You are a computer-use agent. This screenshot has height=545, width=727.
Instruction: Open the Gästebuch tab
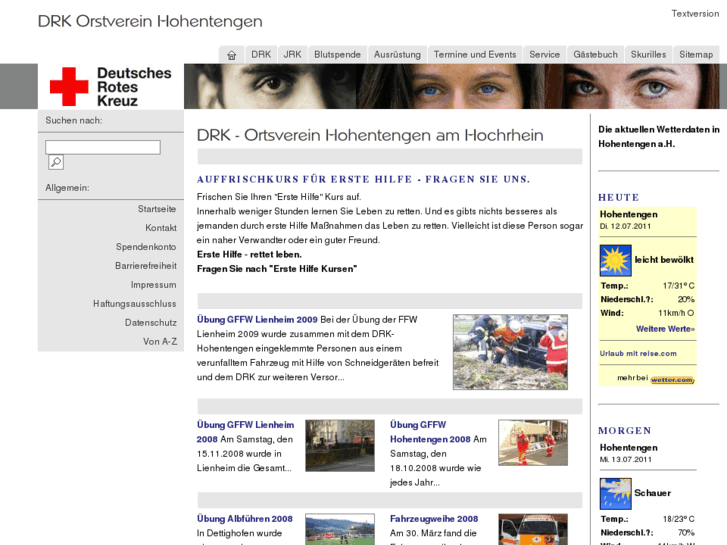point(595,55)
